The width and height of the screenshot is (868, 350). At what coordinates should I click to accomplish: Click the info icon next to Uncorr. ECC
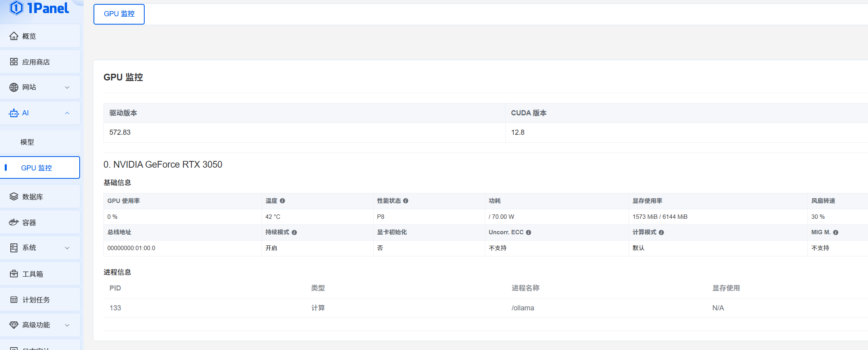528,233
